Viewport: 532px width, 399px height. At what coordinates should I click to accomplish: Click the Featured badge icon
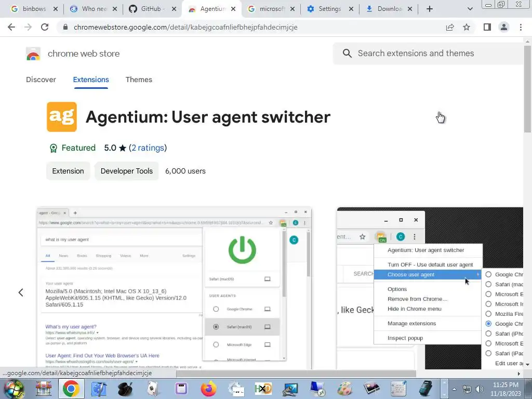point(54,148)
